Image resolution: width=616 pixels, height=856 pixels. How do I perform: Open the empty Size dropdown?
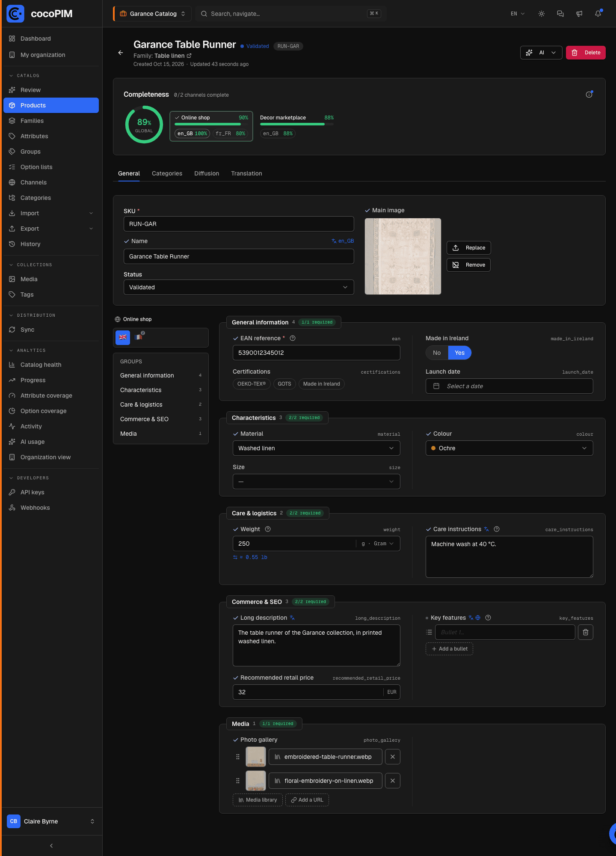(x=317, y=481)
